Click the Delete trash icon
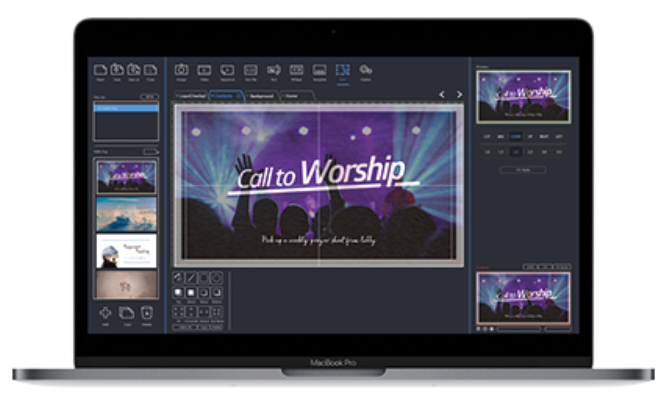670x405 pixels. (x=147, y=313)
